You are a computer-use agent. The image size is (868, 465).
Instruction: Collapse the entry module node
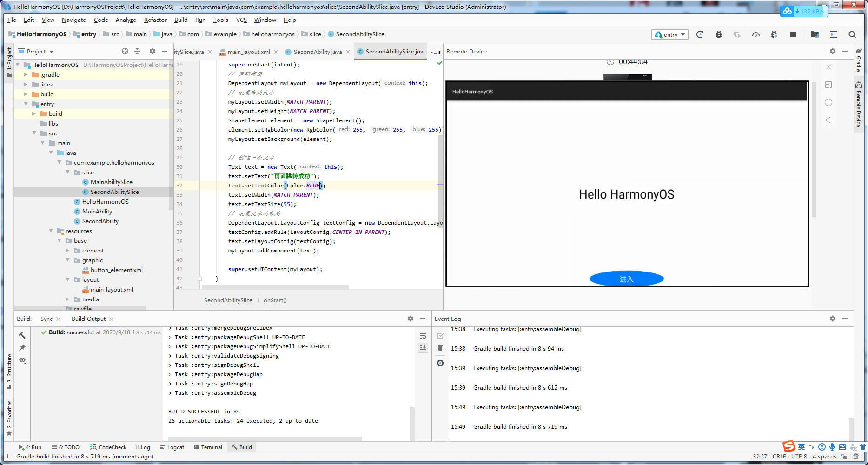[26, 104]
